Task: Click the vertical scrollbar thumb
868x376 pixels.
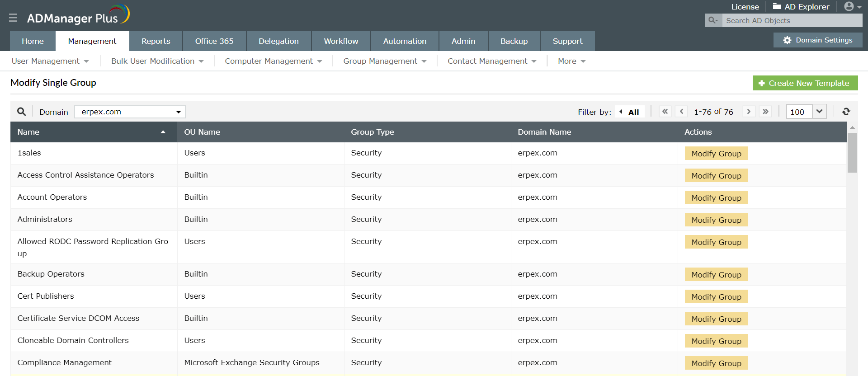Action: point(852,153)
